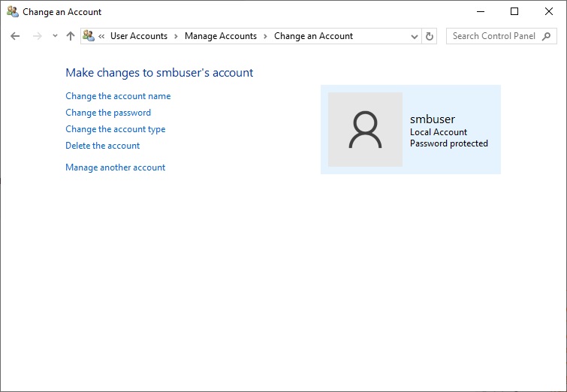Image resolution: width=567 pixels, height=392 pixels.
Task: Open the title bar window system icon
Action: [12, 12]
